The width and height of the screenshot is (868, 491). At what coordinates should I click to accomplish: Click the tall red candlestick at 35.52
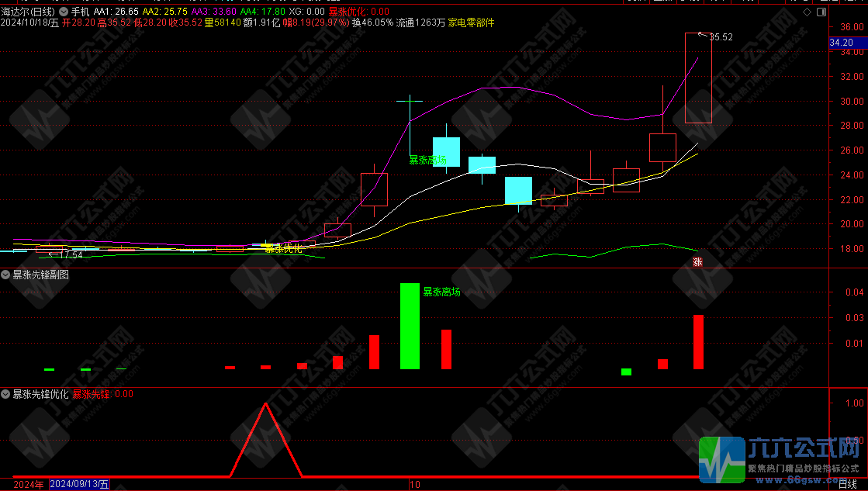pyautogui.click(x=698, y=78)
